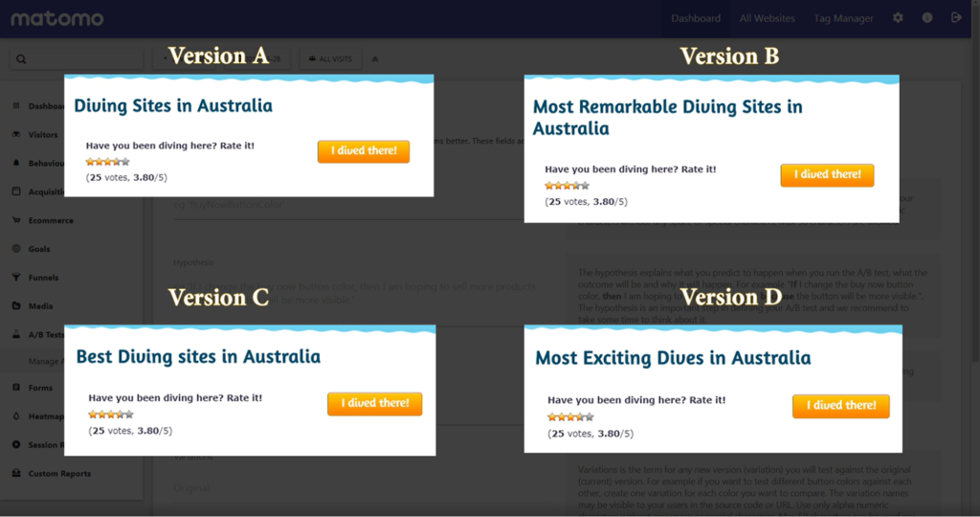Click the Goals target icon
Image resolution: width=980 pixels, height=517 pixels.
(x=16, y=248)
